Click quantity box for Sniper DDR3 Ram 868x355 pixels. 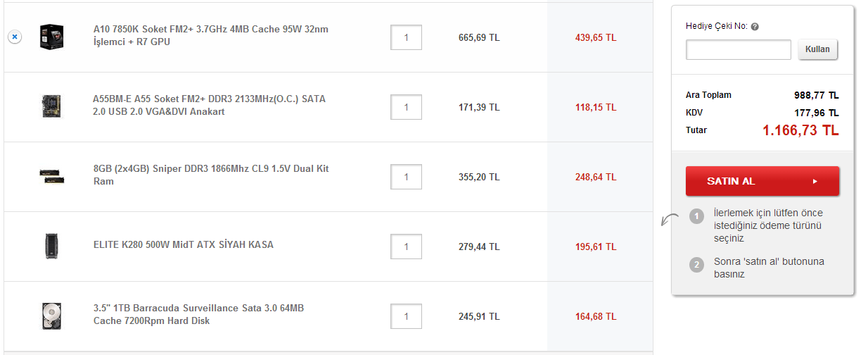point(406,177)
